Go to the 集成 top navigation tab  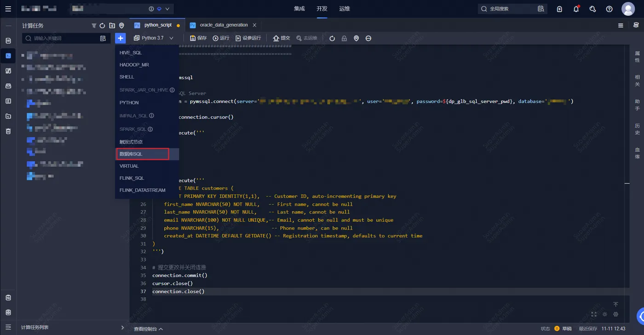pos(299,9)
